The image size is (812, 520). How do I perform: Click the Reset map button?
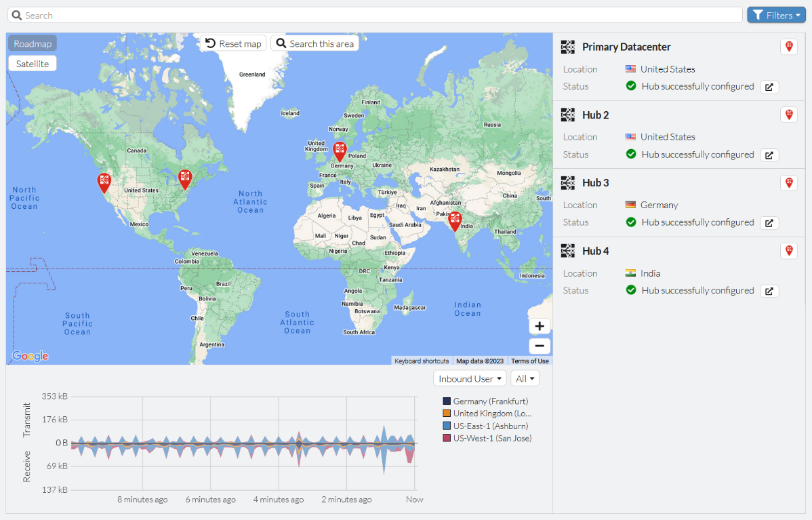coord(232,43)
